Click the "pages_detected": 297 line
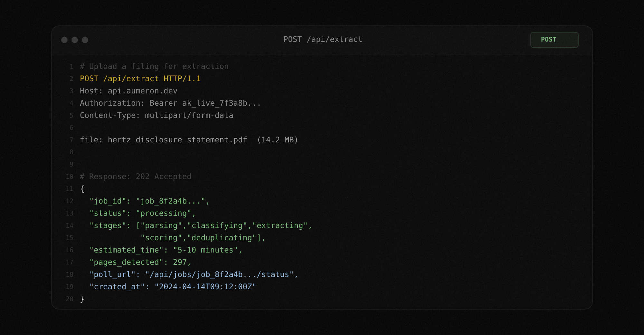 [x=140, y=262]
